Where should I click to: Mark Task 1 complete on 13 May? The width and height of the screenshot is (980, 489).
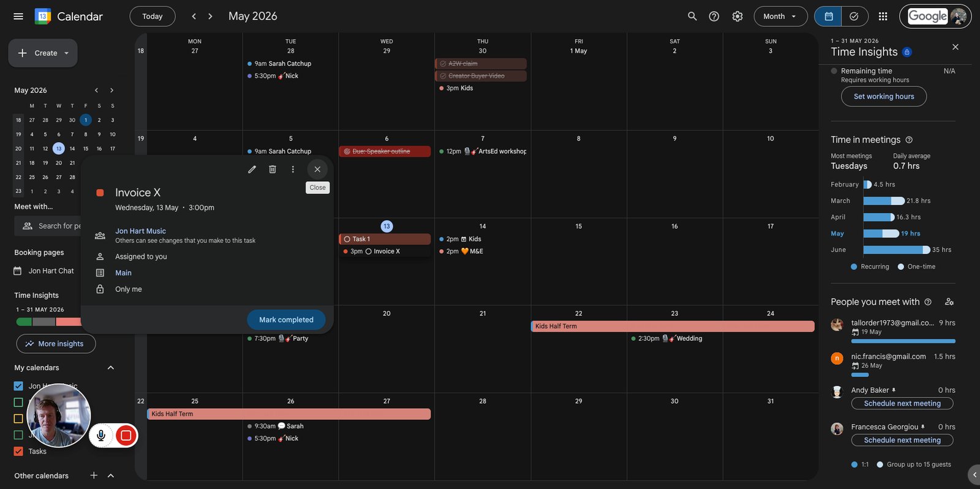click(x=347, y=239)
